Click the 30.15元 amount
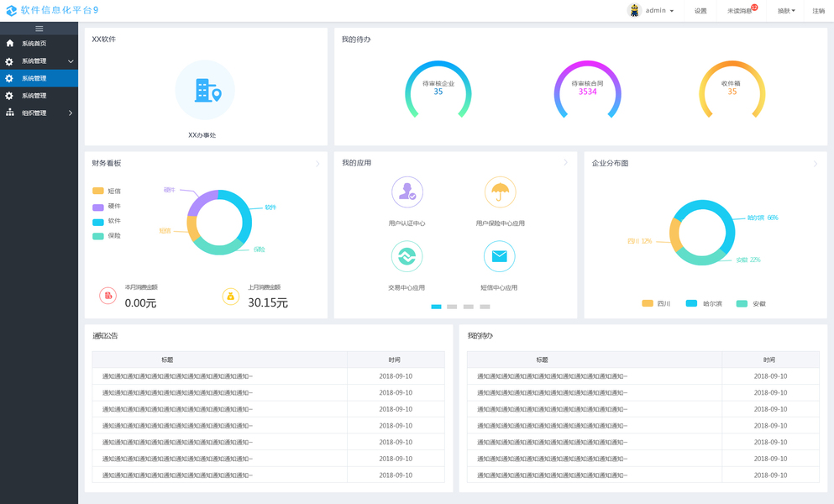Image resolution: width=834 pixels, height=504 pixels. (x=268, y=303)
